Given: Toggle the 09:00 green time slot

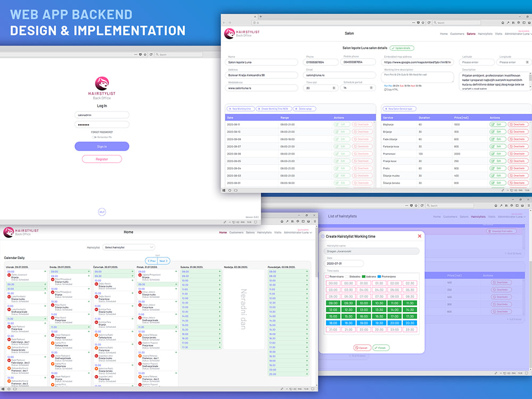Looking at the screenshot, I should (x=333, y=303).
